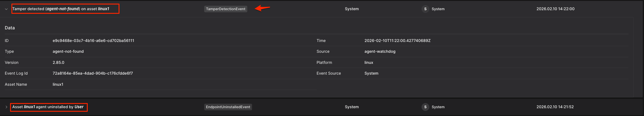This screenshot has height=116, width=644.
Task: Click System avatar in agent uninstalled row
Action: (425, 107)
